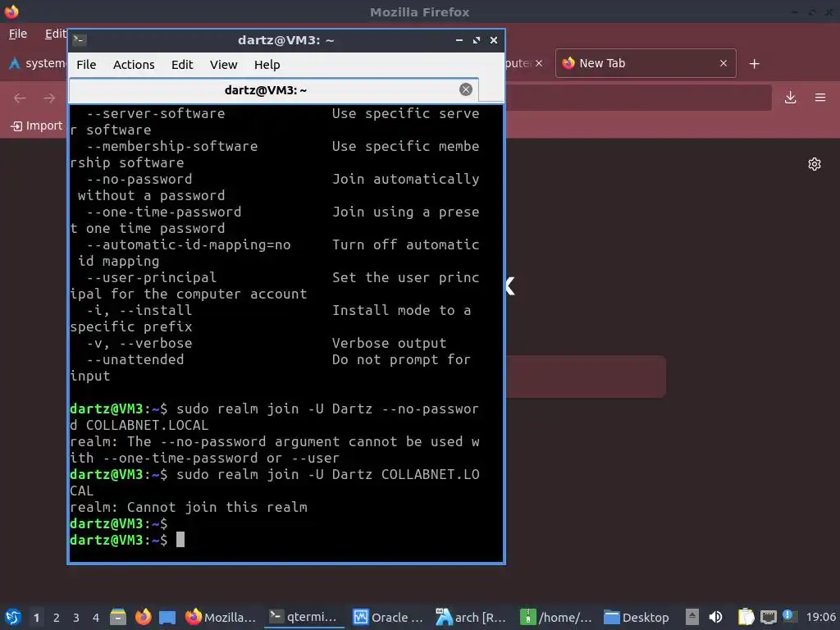Select the dartz@VM3: ~ terminal tab
The width and height of the screenshot is (840, 630).
tap(265, 90)
